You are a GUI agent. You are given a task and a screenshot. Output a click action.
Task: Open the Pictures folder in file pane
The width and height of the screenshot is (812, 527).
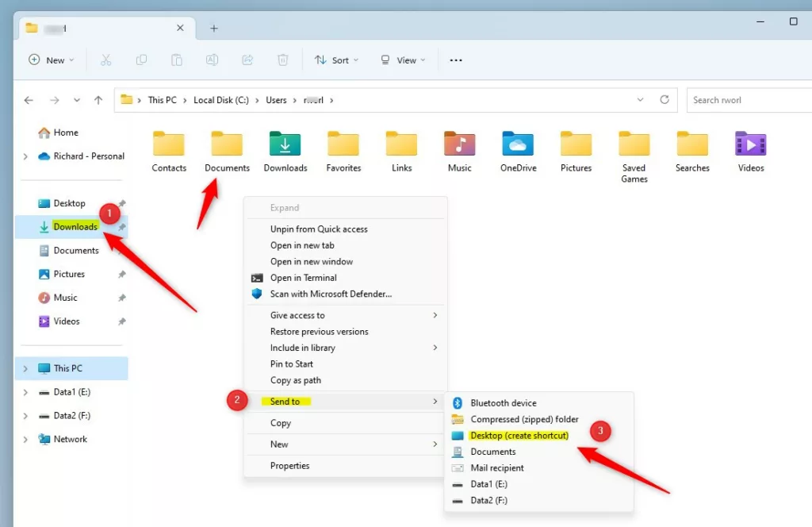pos(576,152)
